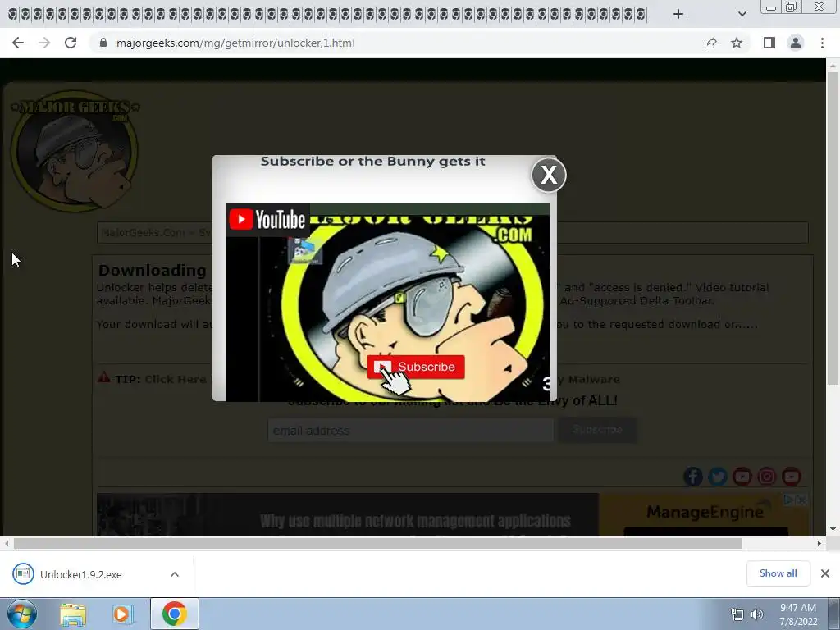Reload the page with the refresh icon

pos(71,43)
